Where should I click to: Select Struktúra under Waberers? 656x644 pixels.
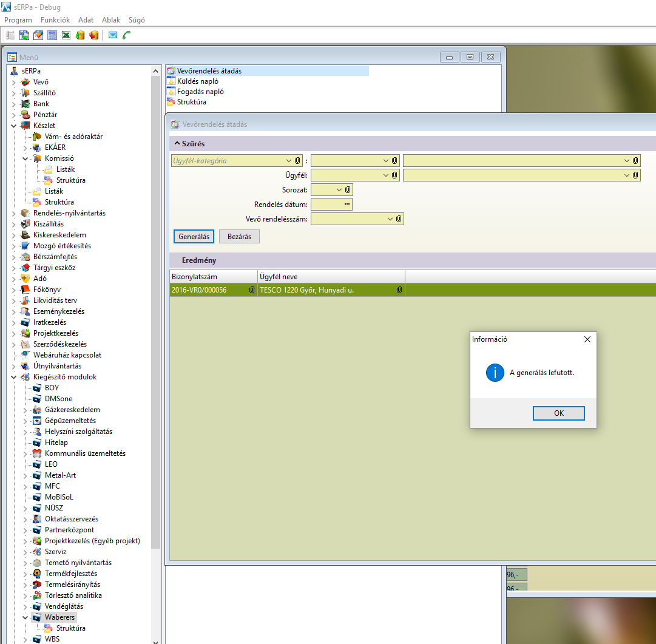coord(71,628)
